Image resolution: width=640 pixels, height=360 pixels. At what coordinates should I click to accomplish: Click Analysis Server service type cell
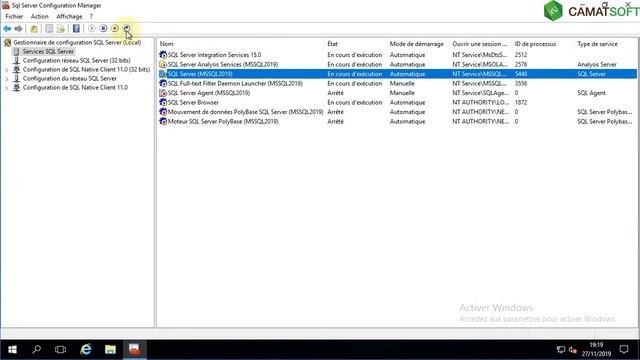pyautogui.click(x=597, y=64)
